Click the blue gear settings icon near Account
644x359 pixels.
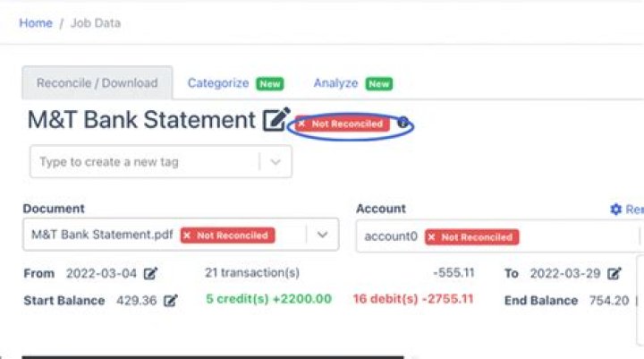615,209
